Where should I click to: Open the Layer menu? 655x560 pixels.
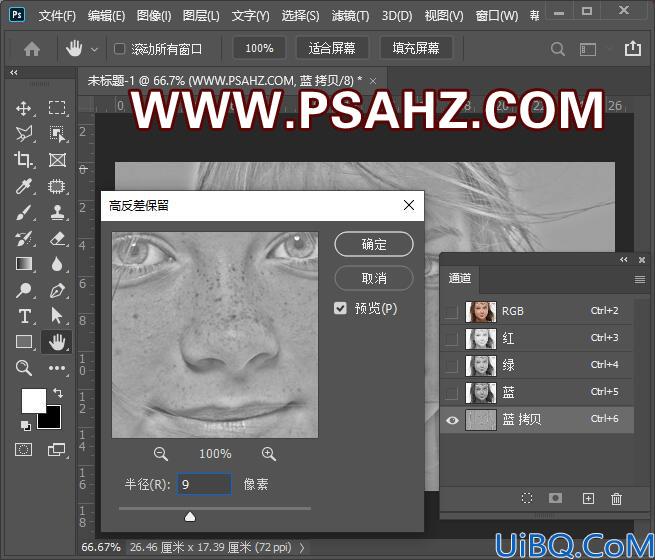[201, 16]
